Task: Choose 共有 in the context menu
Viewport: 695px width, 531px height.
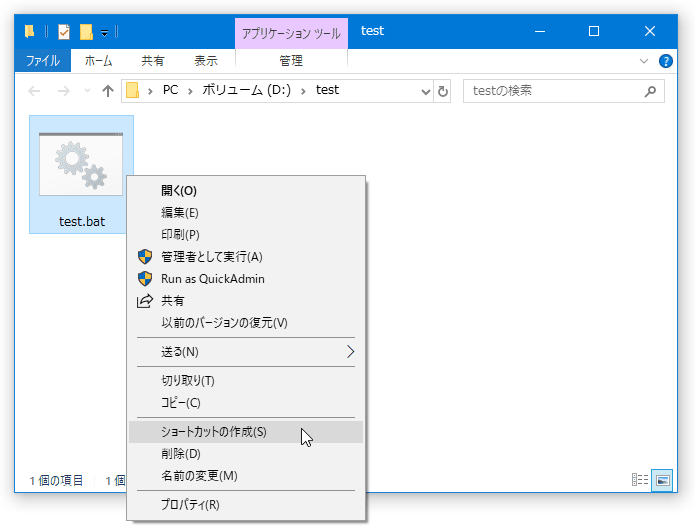Action: pos(246,301)
